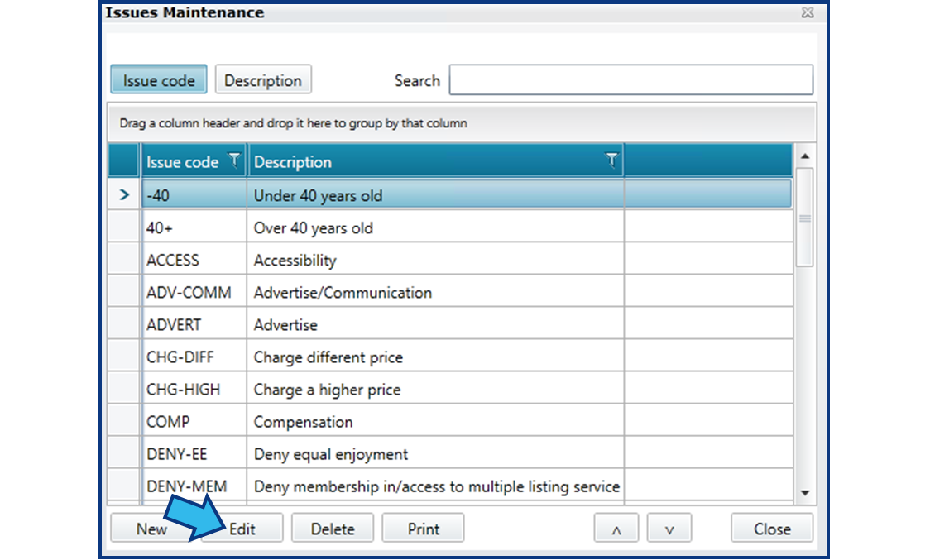This screenshot has width=930, height=560.
Task: Select the 40+ issue code cell
Action: (x=194, y=227)
